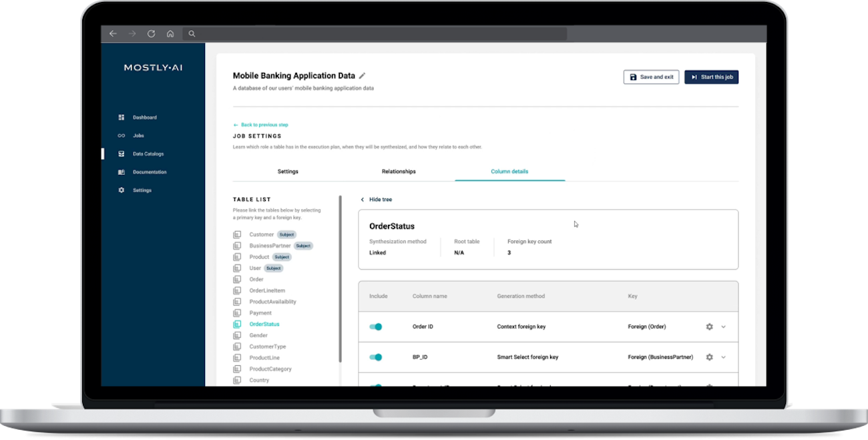The width and height of the screenshot is (868, 440).
Task: Open gear settings for BP_ID column
Action: tap(709, 357)
